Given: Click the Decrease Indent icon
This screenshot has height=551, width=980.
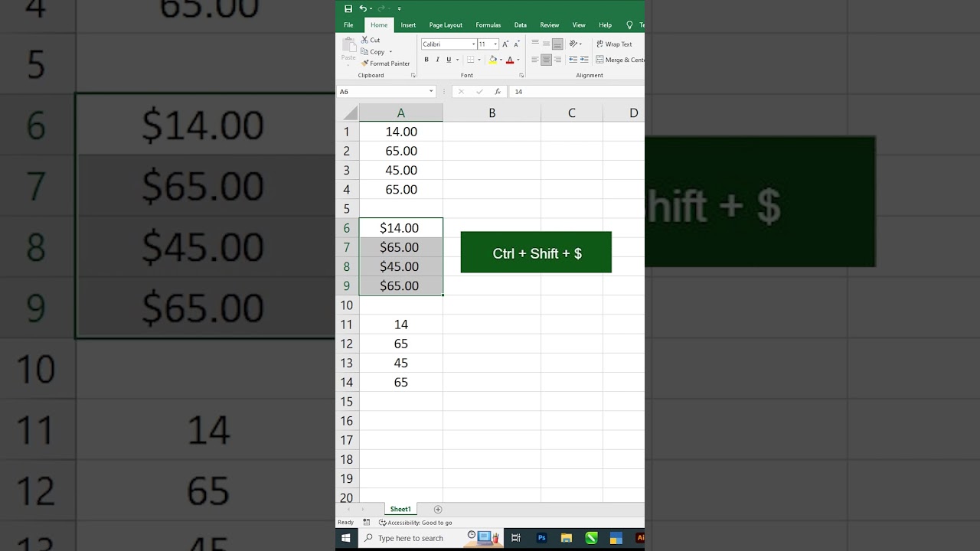Looking at the screenshot, I should (573, 60).
